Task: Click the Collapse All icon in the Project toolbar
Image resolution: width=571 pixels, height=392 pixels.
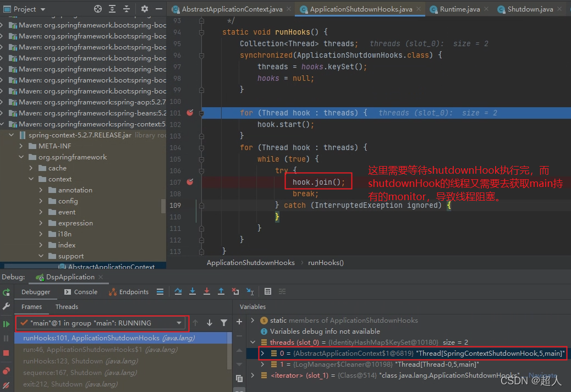Action: 127,9
